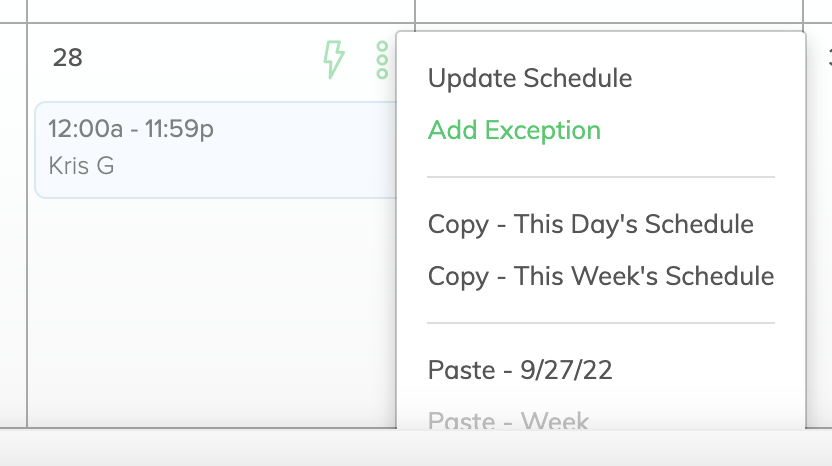Click the Kris G name on shift

(81, 166)
